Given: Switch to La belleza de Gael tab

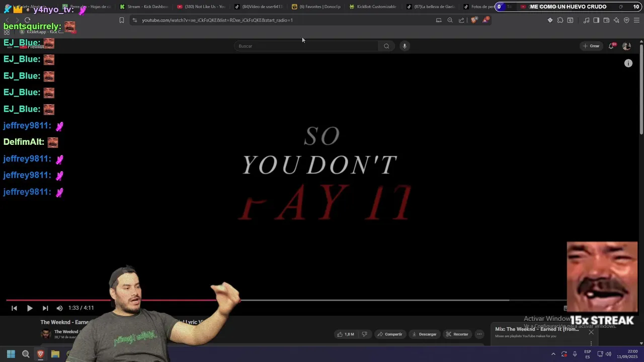Looking at the screenshot, I should 431,7.
